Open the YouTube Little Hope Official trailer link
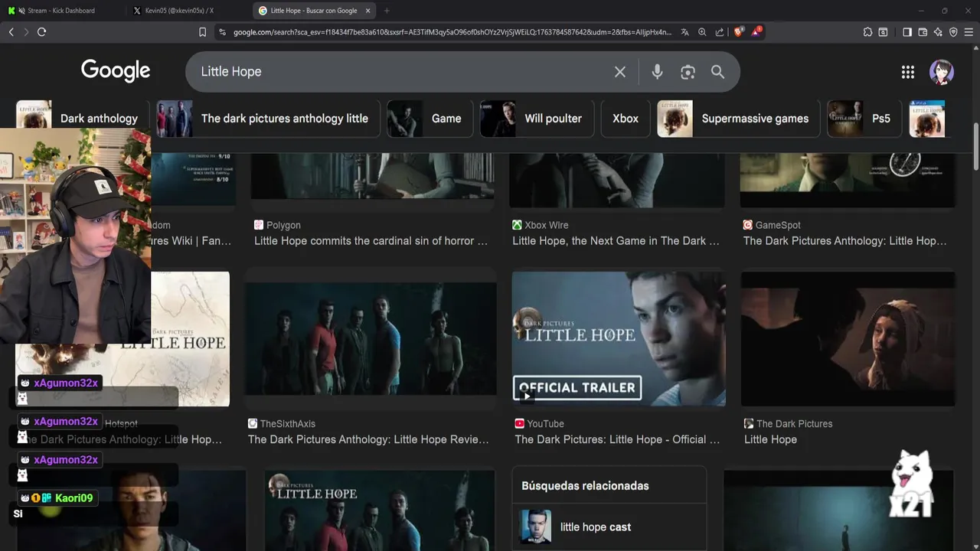Viewport: 980px width, 551px height. [617, 440]
